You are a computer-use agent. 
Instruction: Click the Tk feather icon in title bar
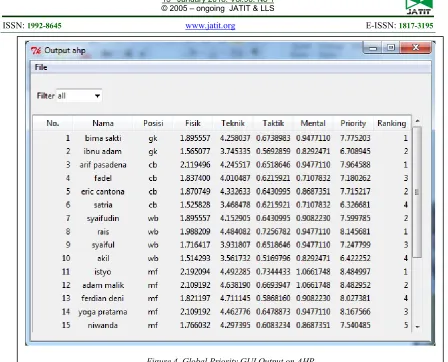pos(36,51)
